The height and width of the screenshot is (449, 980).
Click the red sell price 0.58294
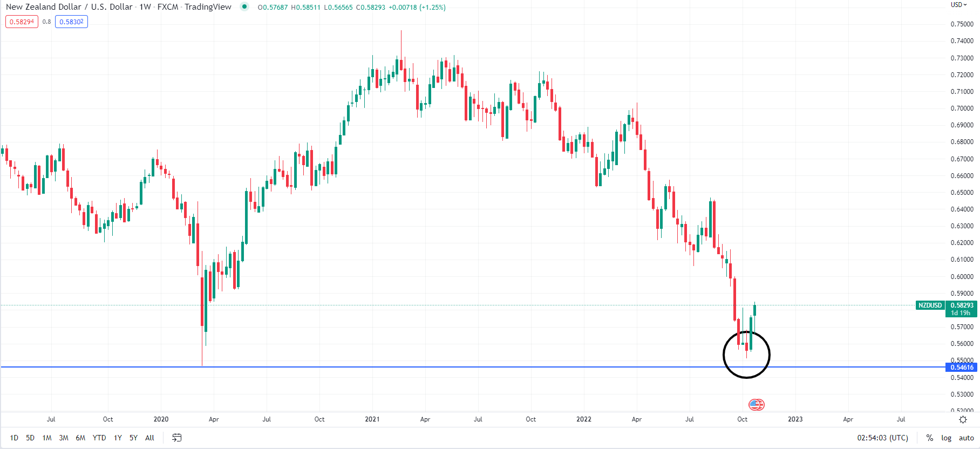pos(22,22)
